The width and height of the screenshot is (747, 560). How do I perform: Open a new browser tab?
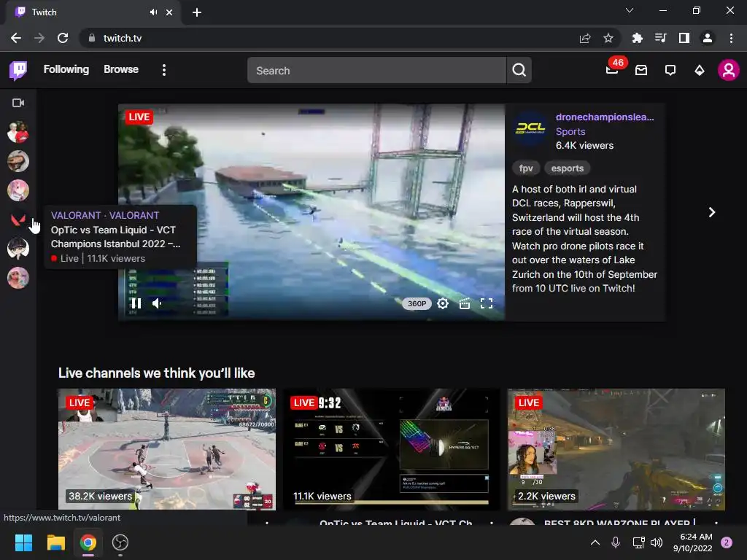pyautogui.click(x=197, y=12)
